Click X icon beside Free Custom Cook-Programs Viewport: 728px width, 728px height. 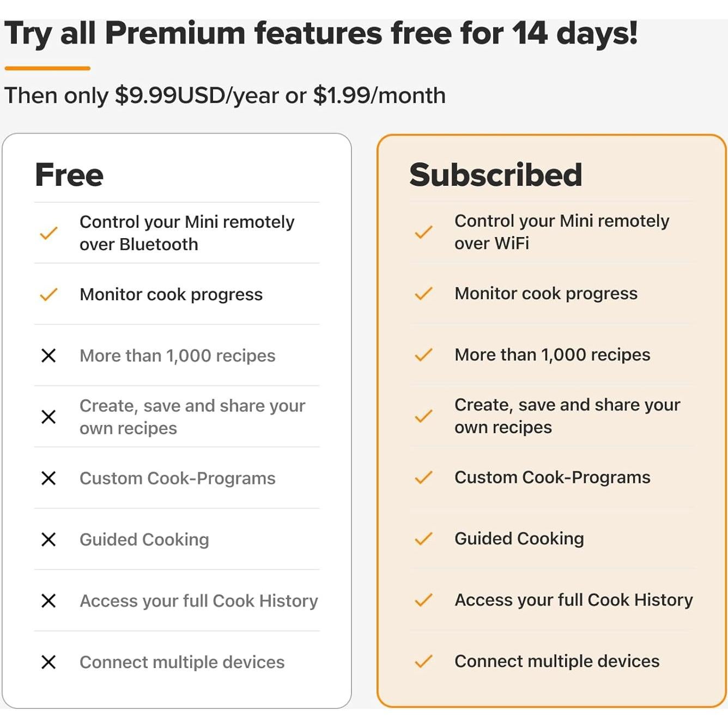pyautogui.click(x=48, y=478)
